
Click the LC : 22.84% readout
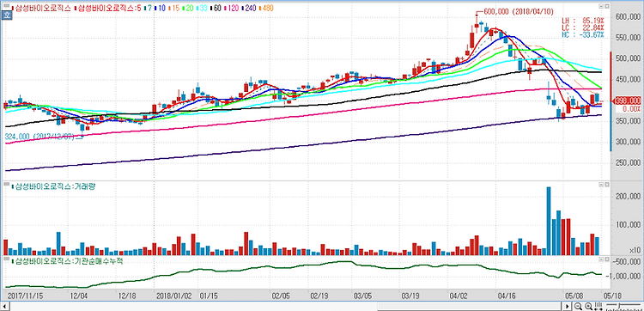click(583, 27)
